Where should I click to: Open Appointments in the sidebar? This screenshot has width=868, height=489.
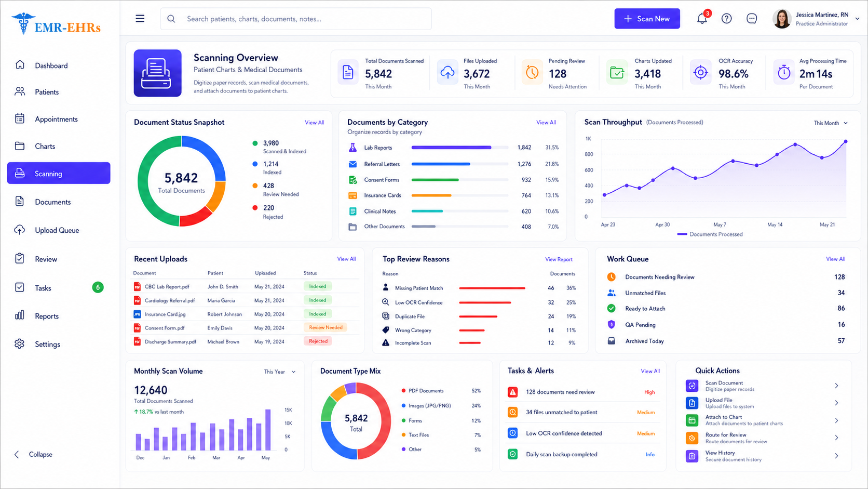(x=59, y=119)
